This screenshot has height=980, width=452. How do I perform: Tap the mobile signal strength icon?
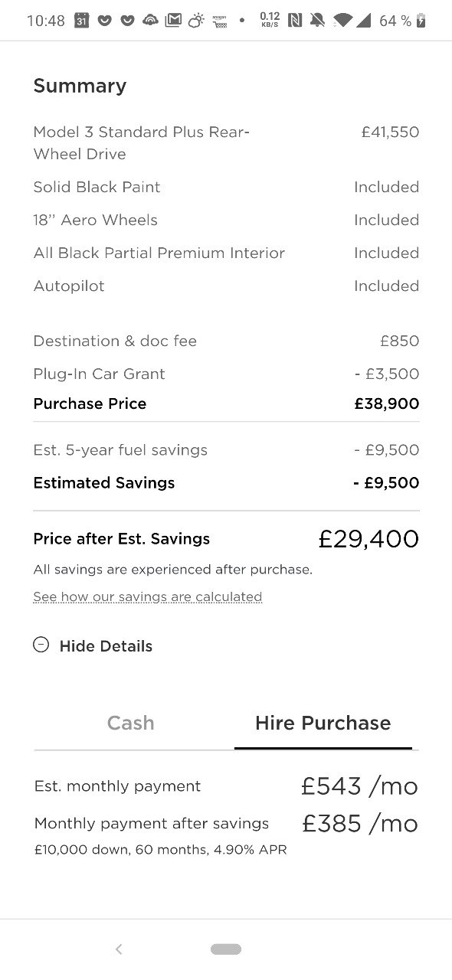(x=363, y=21)
